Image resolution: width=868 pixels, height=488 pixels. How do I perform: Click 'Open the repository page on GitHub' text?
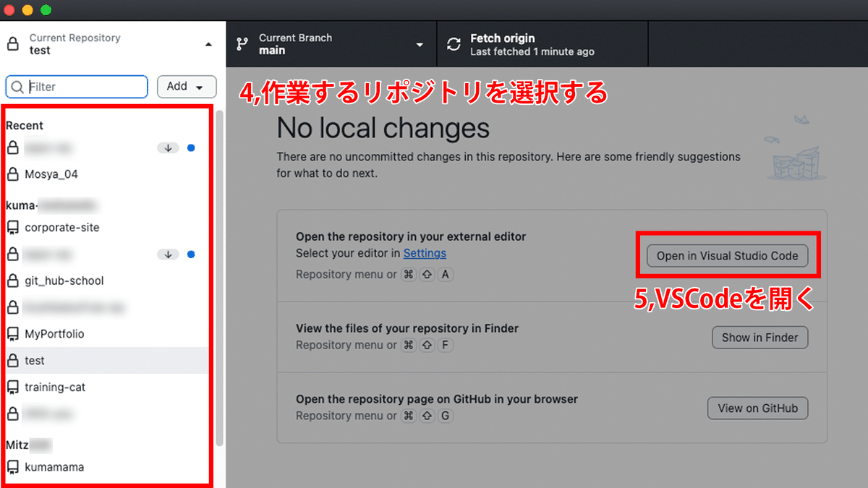click(x=437, y=399)
